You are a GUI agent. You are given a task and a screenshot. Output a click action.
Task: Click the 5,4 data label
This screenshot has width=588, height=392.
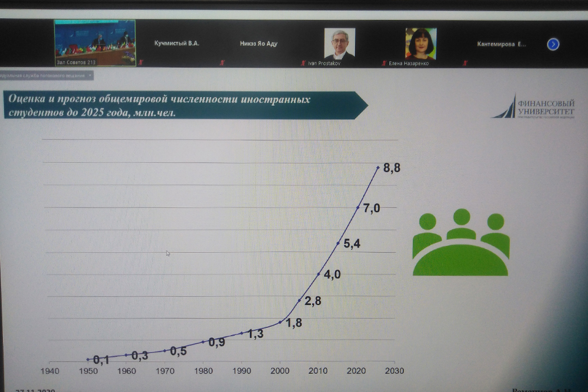(x=352, y=243)
